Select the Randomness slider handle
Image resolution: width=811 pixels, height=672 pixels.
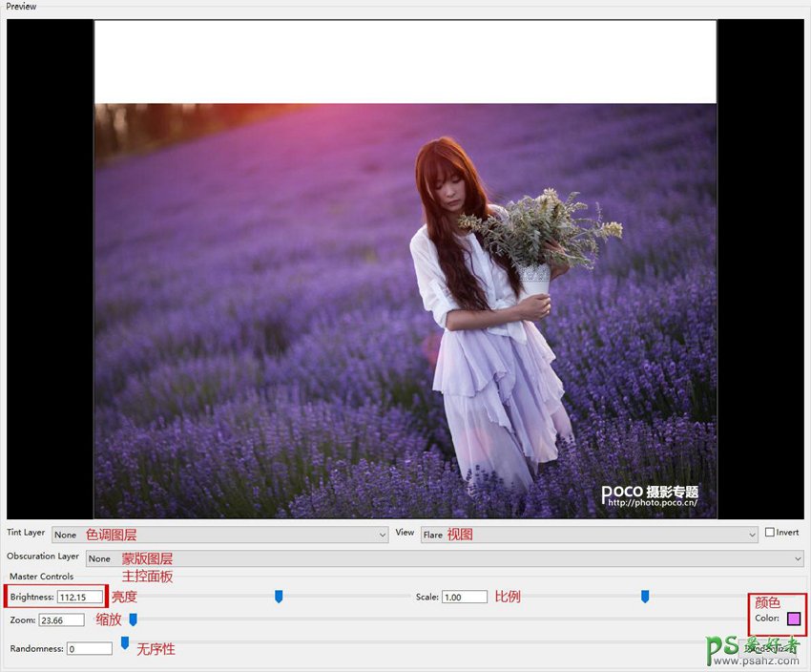click(x=125, y=643)
